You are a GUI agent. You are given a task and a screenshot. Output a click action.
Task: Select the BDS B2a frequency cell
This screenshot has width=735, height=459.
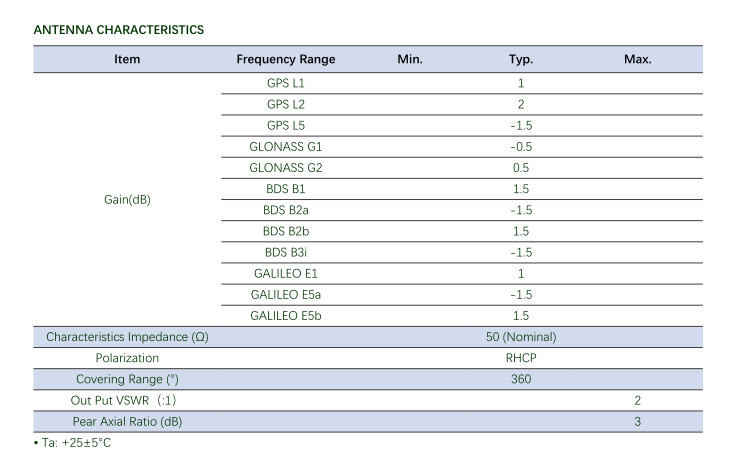pos(285,210)
